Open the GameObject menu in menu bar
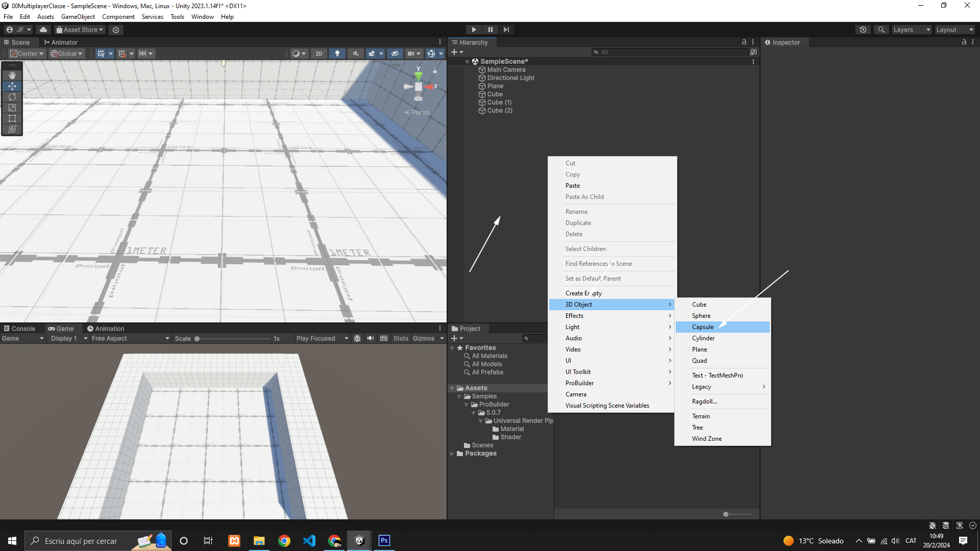This screenshot has width=980, height=551. (78, 17)
